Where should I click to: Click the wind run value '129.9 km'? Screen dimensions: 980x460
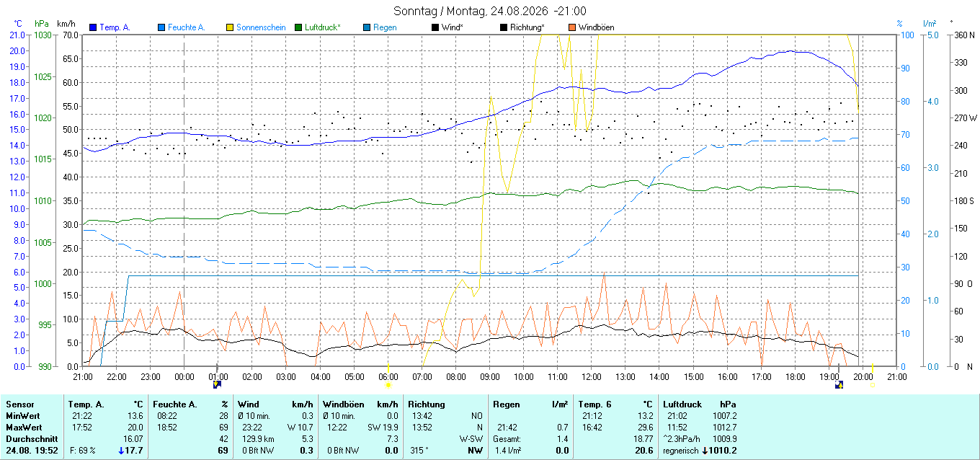(258, 439)
